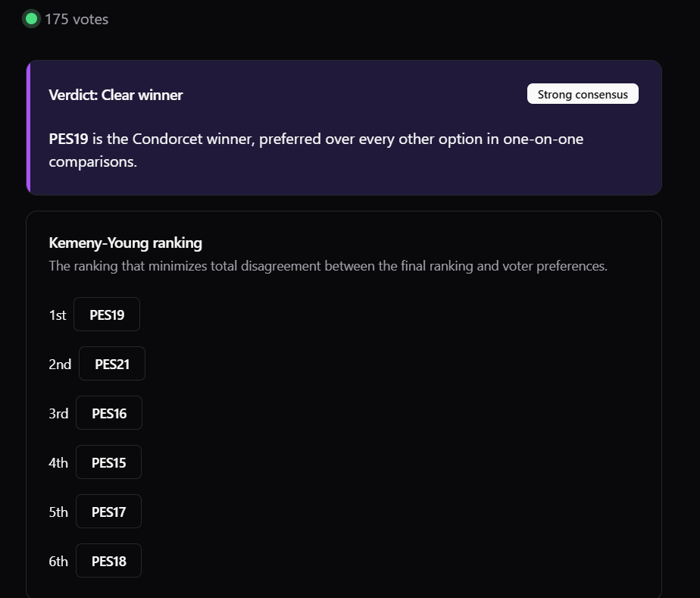Click the 6th rank label

[58, 561]
